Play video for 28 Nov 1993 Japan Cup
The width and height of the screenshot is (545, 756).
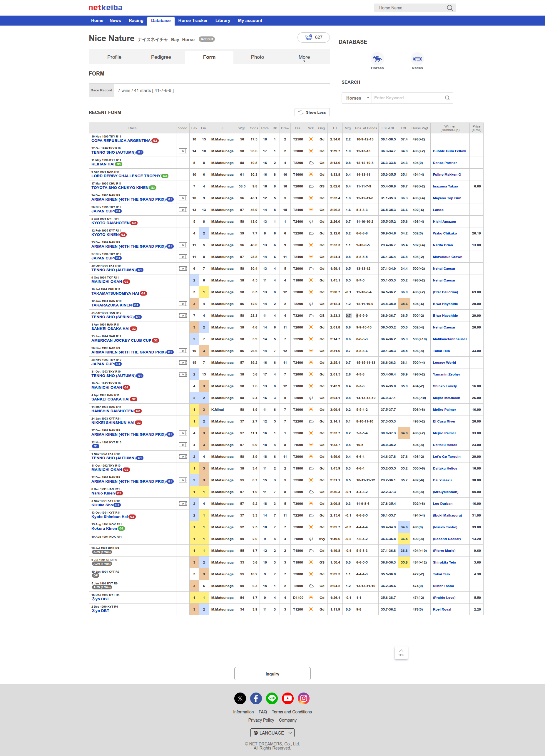coord(183,362)
